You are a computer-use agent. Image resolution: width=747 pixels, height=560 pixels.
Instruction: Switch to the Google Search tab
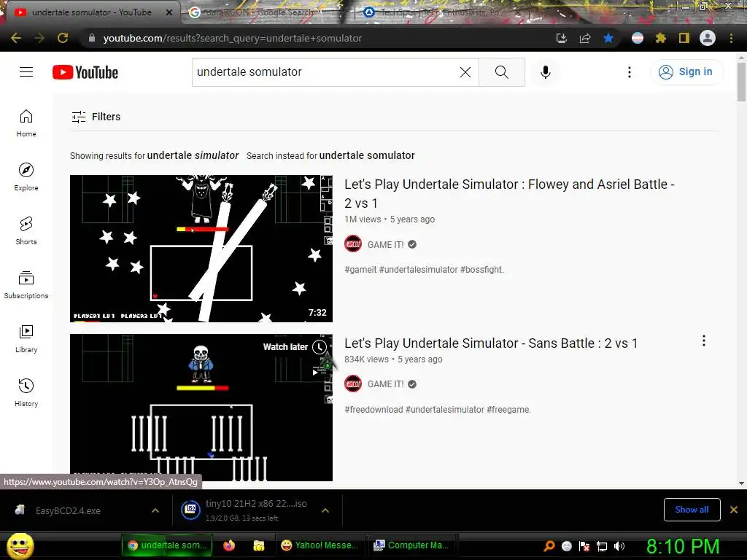(x=261, y=12)
